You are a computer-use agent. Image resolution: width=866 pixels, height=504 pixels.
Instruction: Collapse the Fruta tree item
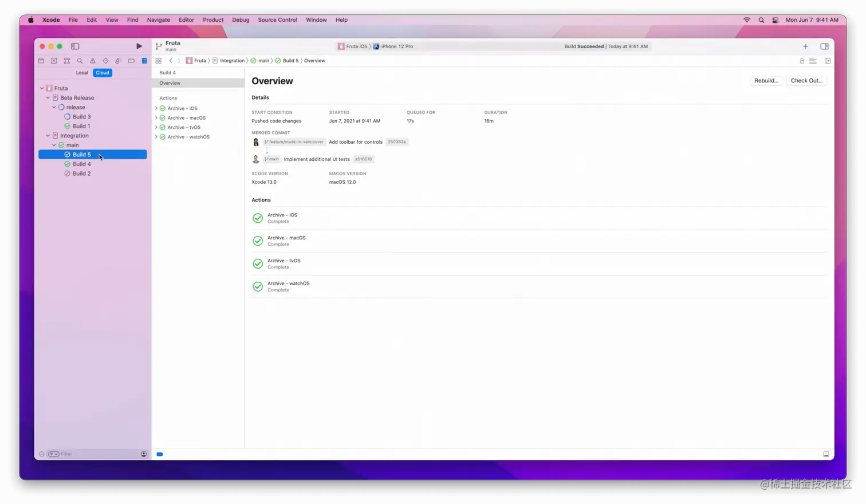(42, 88)
